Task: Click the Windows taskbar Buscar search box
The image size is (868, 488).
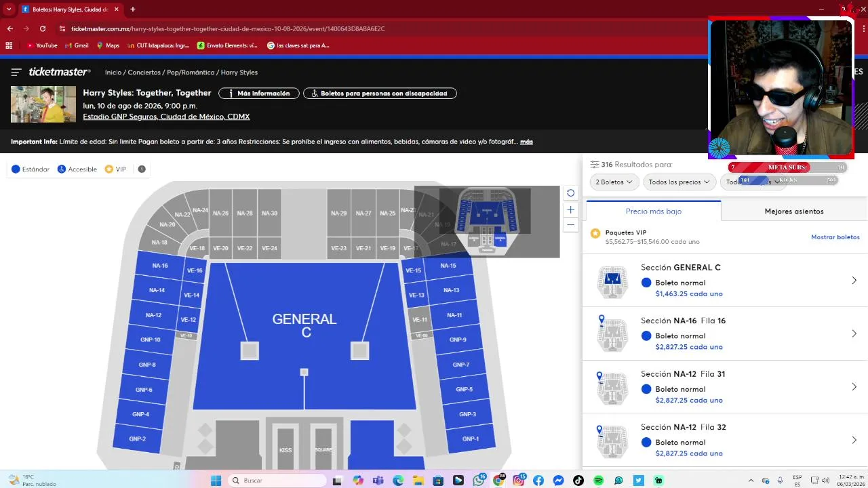Action: [277, 481]
